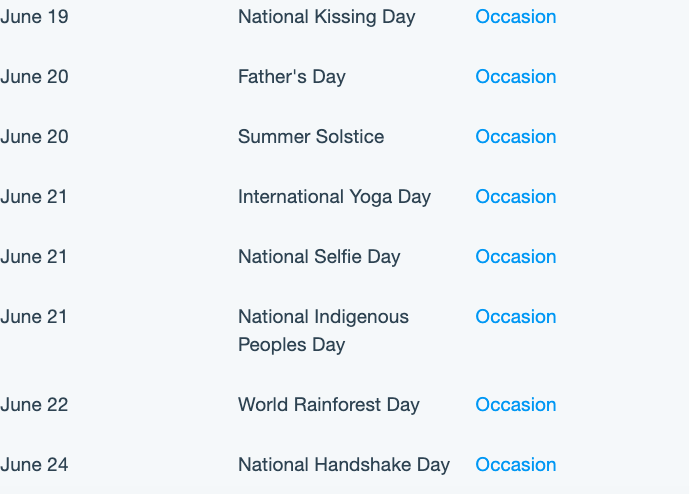Select the World Rainforest Day text
The image size is (690, 494).
tap(329, 406)
